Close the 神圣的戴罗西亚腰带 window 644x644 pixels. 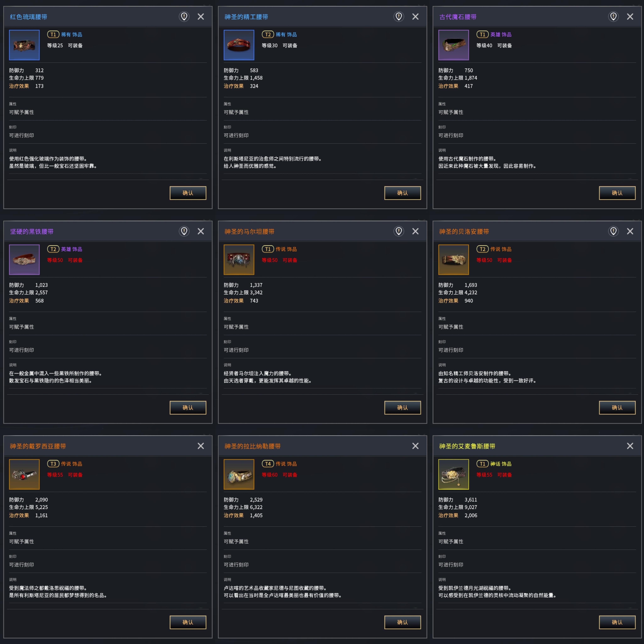point(201,446)
